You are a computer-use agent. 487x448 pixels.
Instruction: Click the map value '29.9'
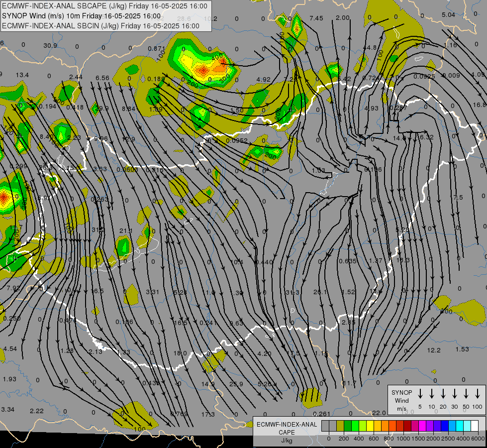tap(102, 108)
